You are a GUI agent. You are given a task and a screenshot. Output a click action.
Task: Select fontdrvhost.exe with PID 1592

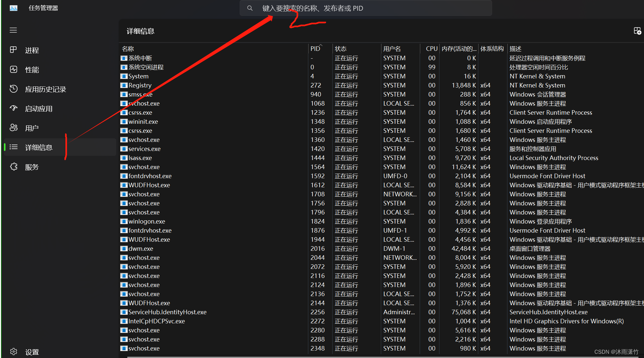click(x=382, y=176)
